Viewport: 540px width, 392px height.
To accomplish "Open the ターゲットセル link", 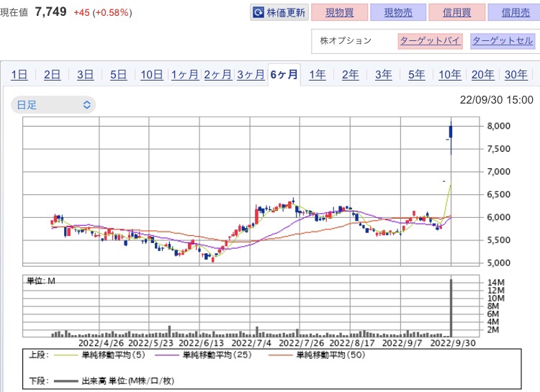I will (x=503, y=41).
